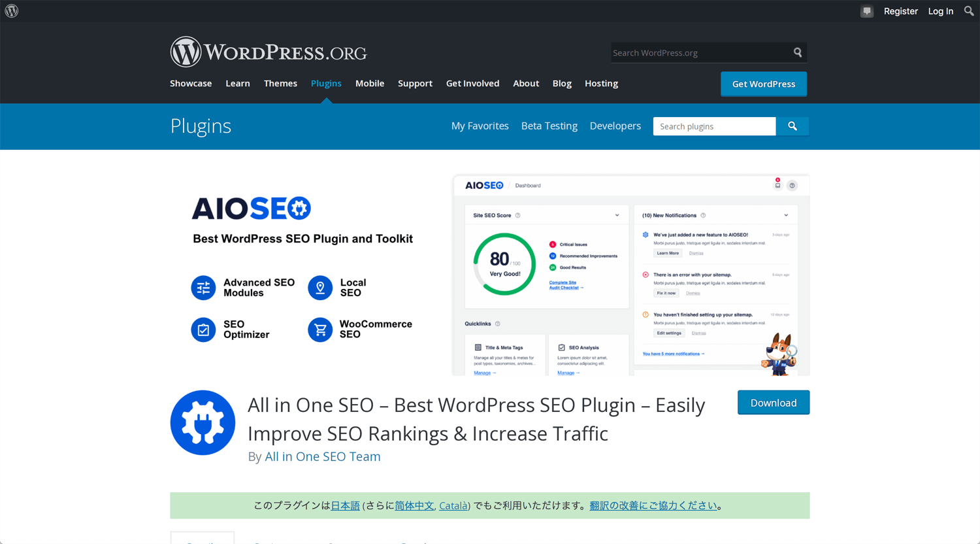Click the AIOSEO banner logo text
The image size is (980, 544).
[252, 209]
